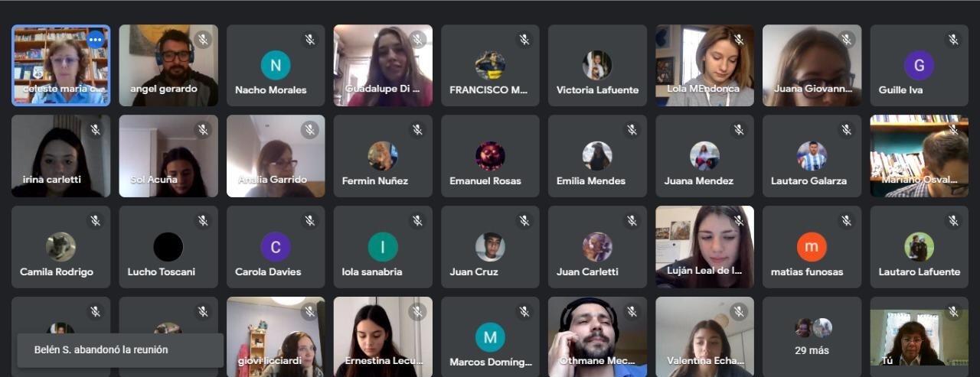This screenshot has height=377, width=980.
Task: Click muted mic icon on angel gerardo tile
Action: 202,40
